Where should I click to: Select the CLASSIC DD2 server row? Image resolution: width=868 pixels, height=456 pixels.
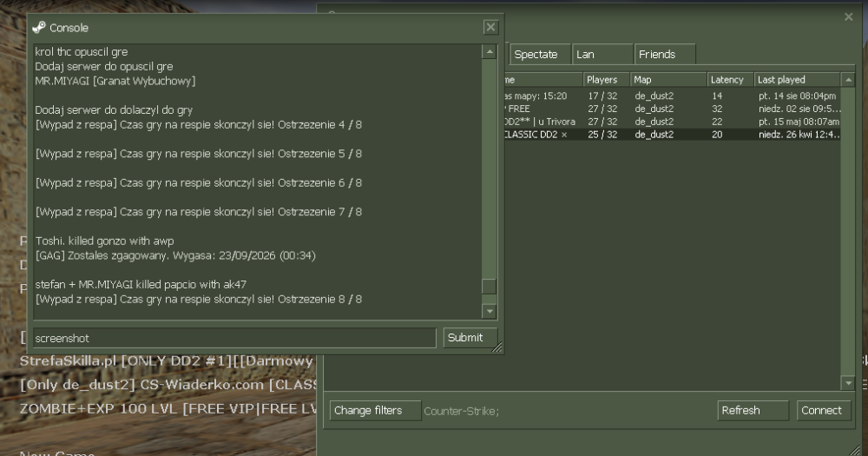coord(672,134)
